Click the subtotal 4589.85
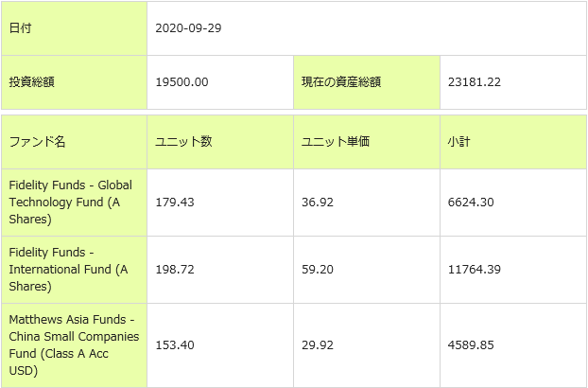The height and width of the screenshot is (388, 588). (x=471, y=344)
